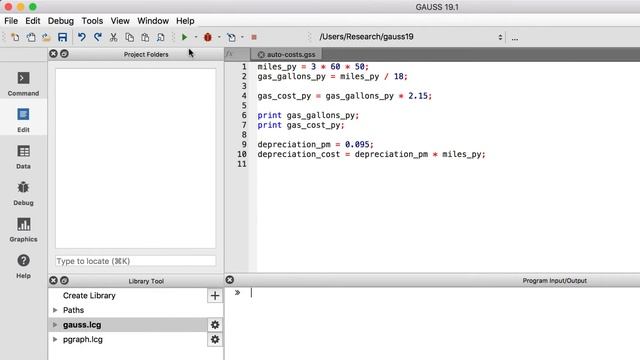Open find/search in file icon
The image size is (640, 360).
161,38
